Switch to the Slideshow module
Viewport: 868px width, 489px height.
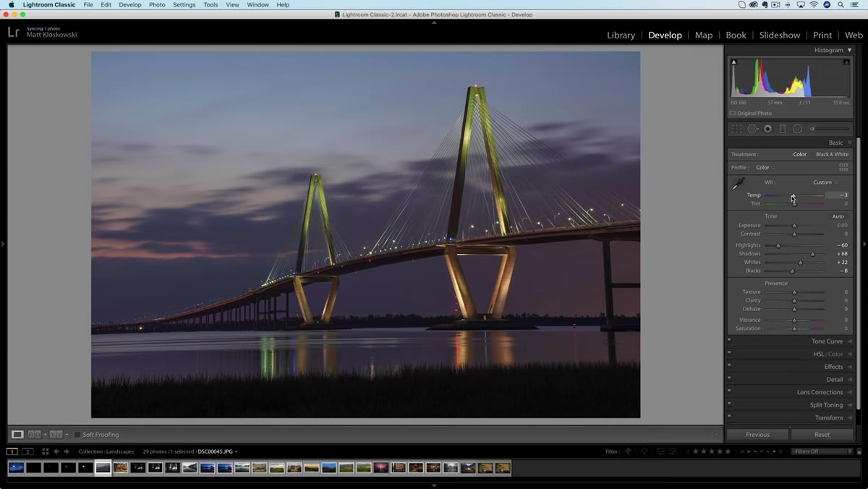click(780, 35)
